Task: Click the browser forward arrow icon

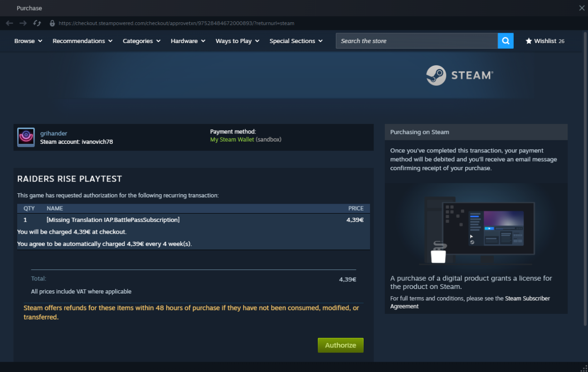Action: point(23,23)
